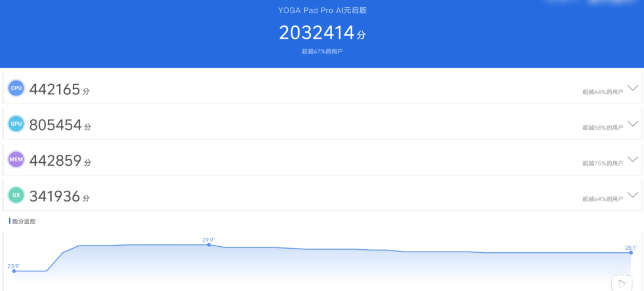The width and height of the screenshot is (644, 291).
Task: Open the UX 341936 score row
Action: 322,196
